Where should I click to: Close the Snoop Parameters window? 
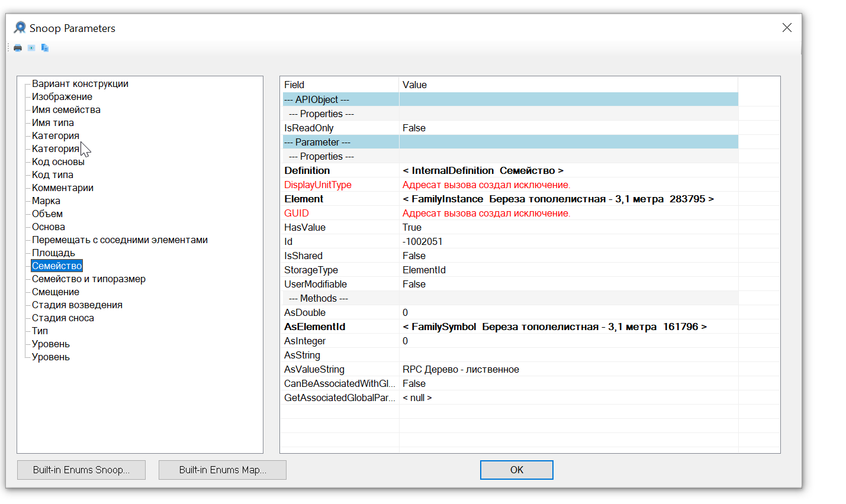coord(787,28)
